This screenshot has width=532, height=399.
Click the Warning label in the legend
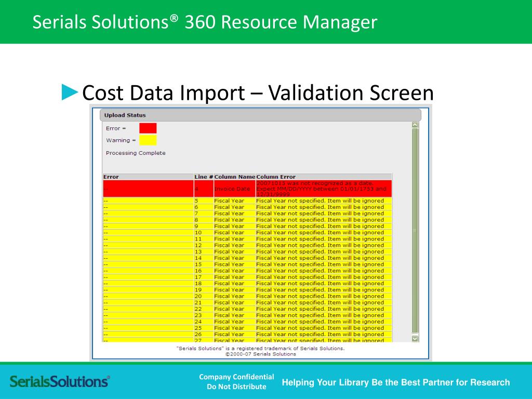click(x=121, y=140)
